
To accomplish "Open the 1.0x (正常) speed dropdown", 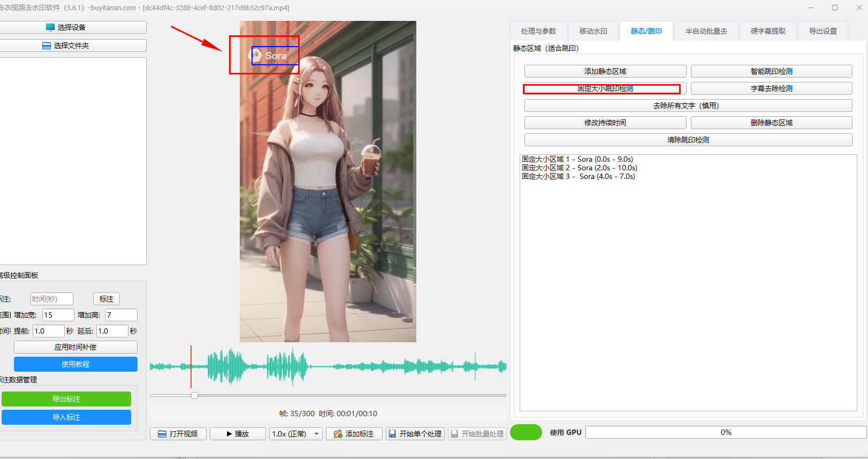I will pos(295,434).
